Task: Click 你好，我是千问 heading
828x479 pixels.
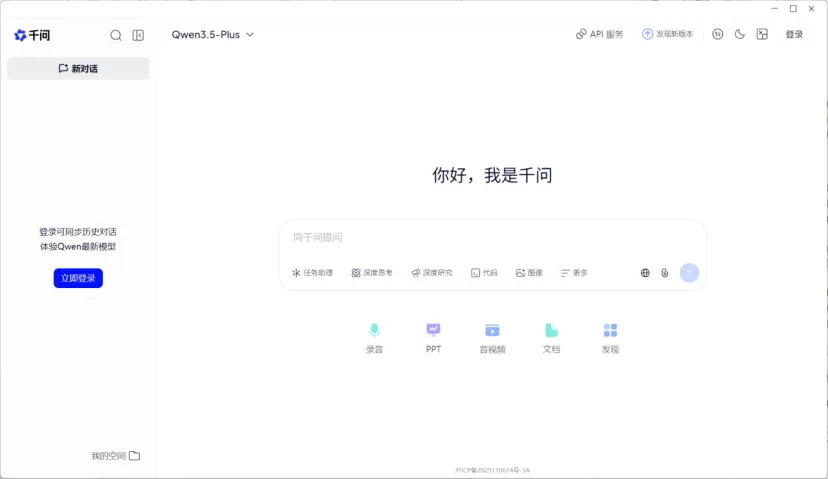Action: tap(492, 175)
